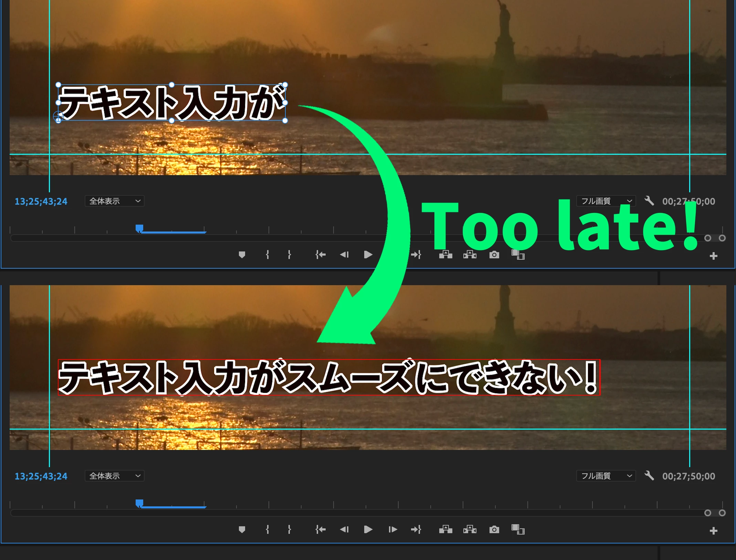Click the lower 13;25;43;24 playhead timecode
The height and width of the screenshot is (560, 736).
pyautogui.click(x=41, y=476)
